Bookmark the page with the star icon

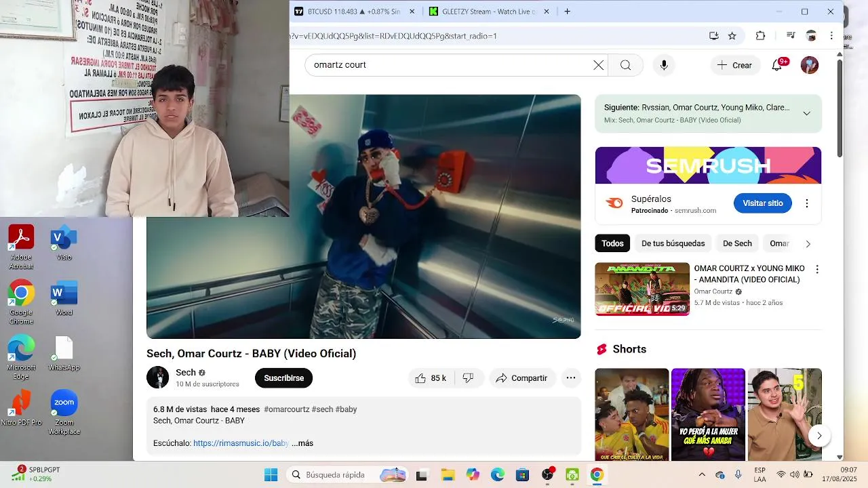click(x=732, y=36)
